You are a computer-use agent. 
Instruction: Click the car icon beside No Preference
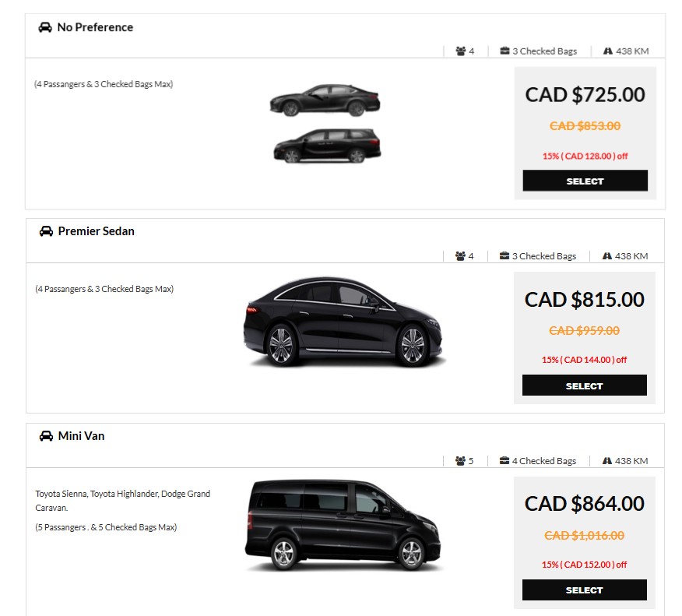pos(45,27)
